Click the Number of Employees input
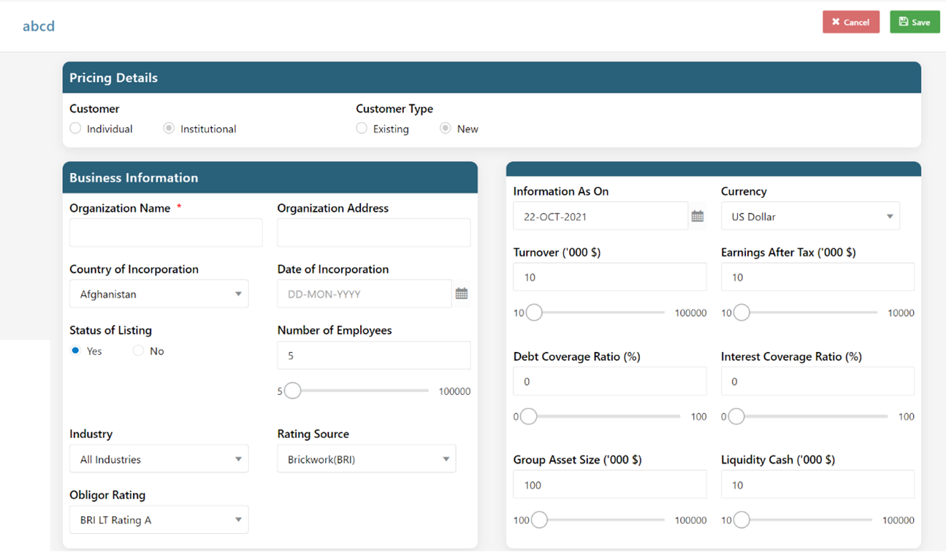Screen dimensions: 946x560 (374, 356)
